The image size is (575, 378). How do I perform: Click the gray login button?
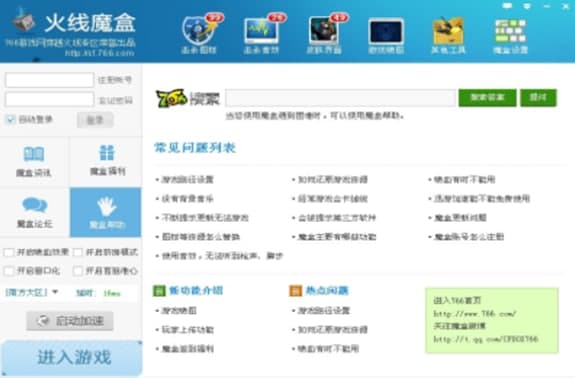(95, 120)
